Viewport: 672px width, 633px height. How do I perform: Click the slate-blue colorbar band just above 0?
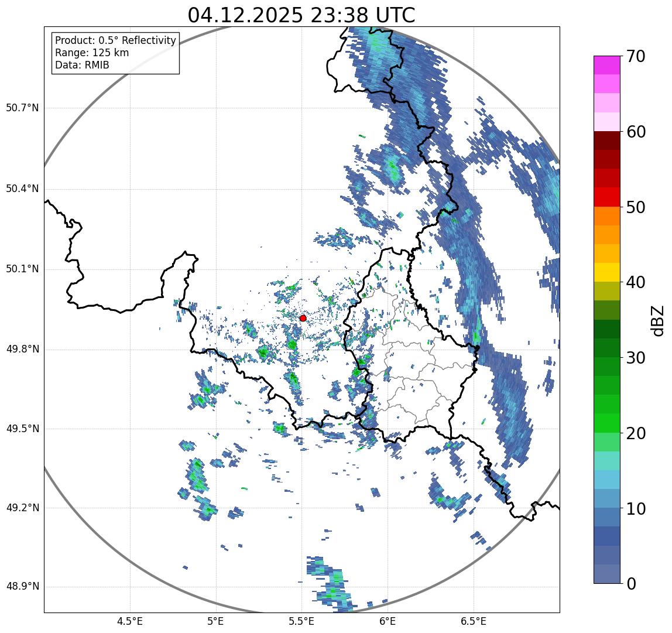point(607,574)
